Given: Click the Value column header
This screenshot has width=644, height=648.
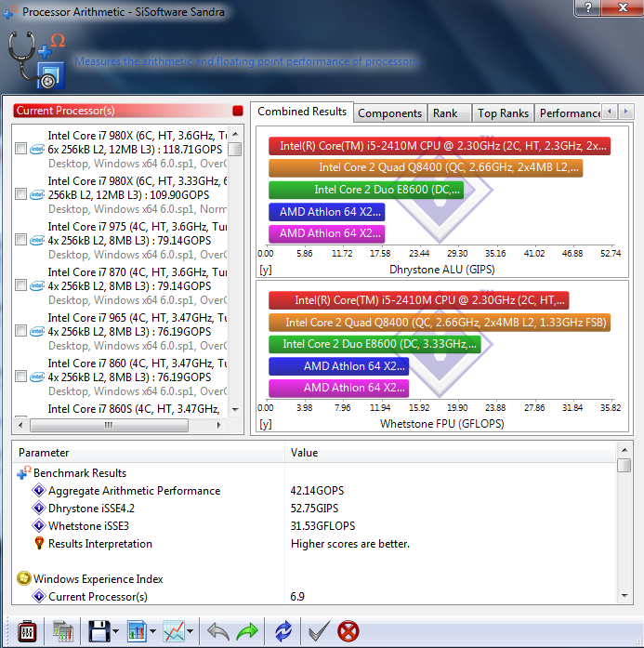Looking at the screenshot, I should (x=451, y=453).
